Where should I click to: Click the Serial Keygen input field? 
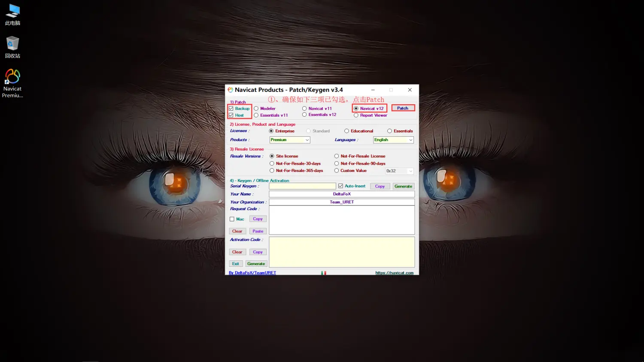click(302, 186)
